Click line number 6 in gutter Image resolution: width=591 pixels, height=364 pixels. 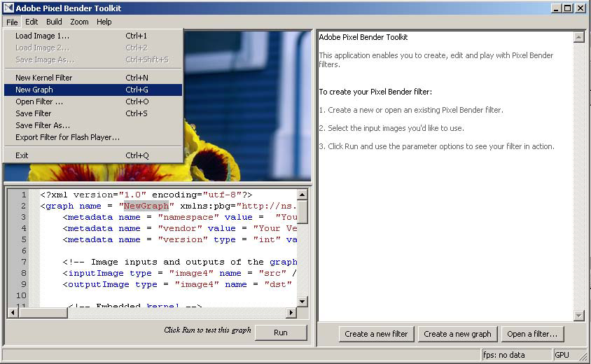(24, 251)
